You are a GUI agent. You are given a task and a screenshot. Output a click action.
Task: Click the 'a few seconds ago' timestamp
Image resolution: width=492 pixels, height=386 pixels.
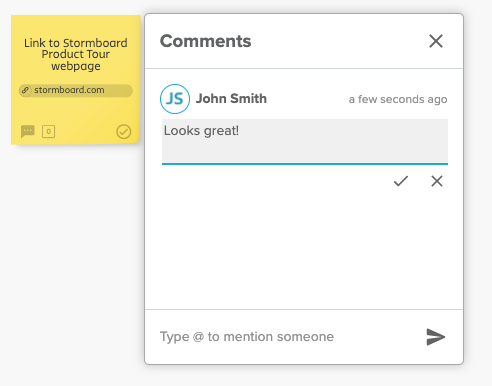(398, 99)
